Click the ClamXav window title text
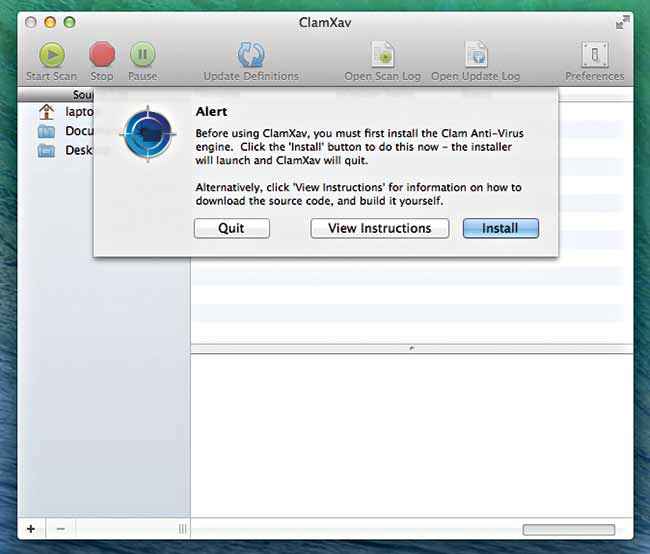The image size is (650, 554). pyautogui.click(x=325, y=22)
